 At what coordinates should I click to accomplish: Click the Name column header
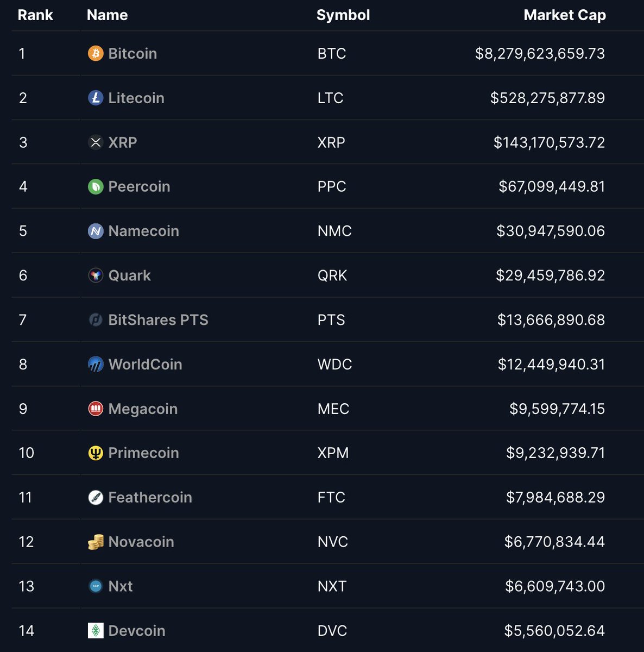(108, 15)
